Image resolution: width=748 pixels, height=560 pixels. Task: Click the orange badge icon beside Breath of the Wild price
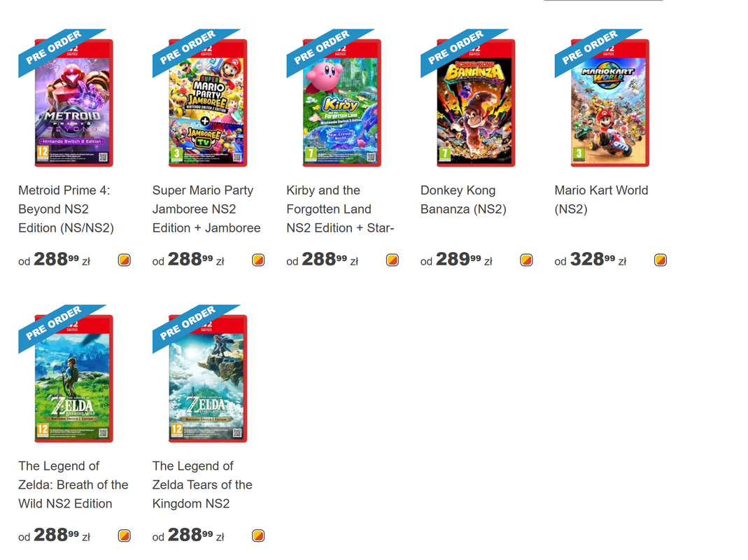click(125, 535)
